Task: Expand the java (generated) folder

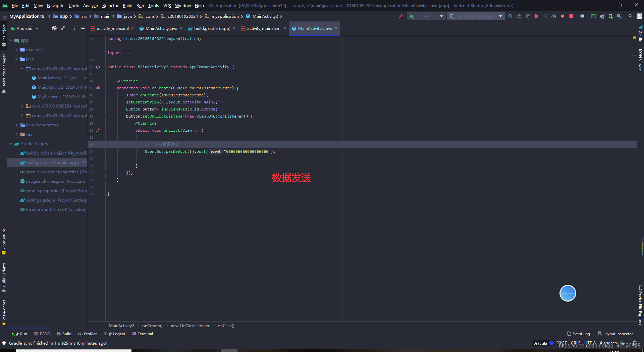Action: pyautogui.click(x=16, y=125)
